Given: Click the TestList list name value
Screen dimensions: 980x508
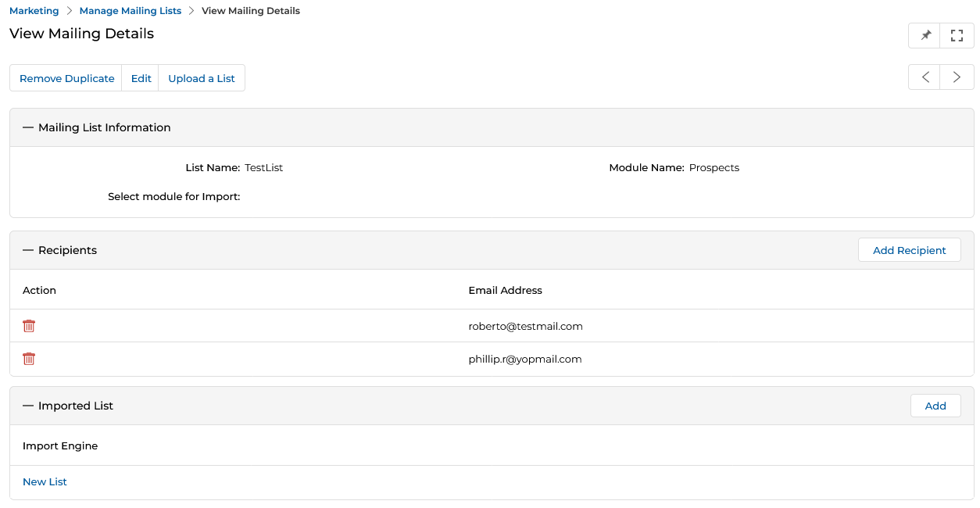Looking at the screenshot, I should click(x=264, y=167).
